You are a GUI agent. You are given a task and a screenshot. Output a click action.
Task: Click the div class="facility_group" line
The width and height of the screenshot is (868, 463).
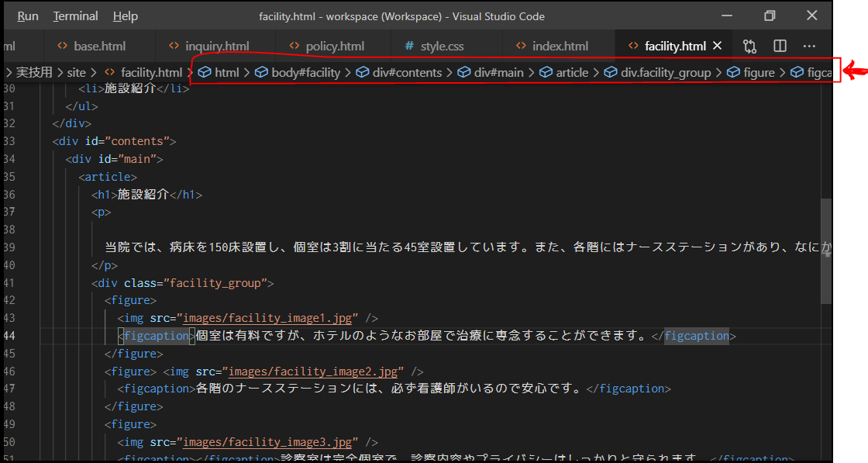(x=183, y=283)
